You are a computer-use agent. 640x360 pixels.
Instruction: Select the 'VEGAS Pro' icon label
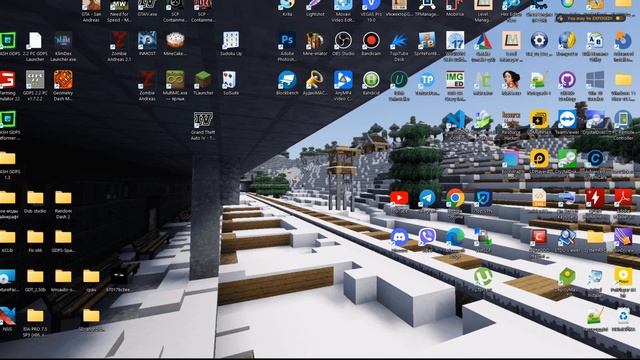pos(371,17)
